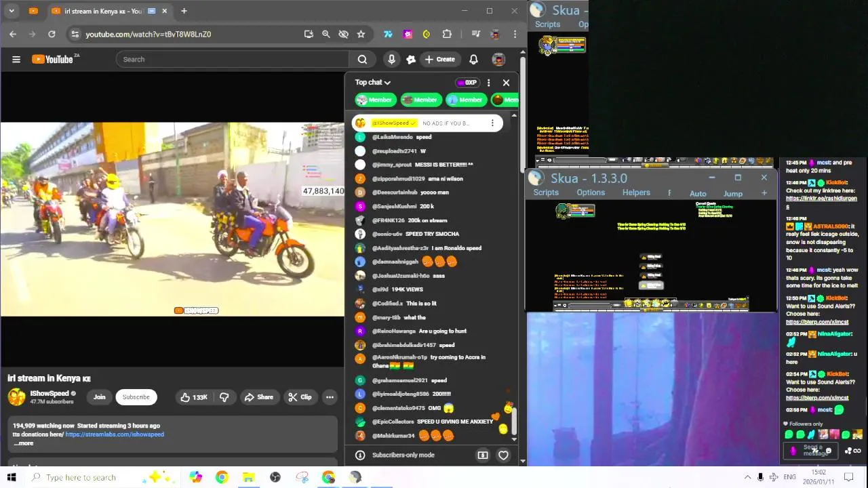Open OBS Studio from the taskbar
868x488 pixels.
pos(275,477)
